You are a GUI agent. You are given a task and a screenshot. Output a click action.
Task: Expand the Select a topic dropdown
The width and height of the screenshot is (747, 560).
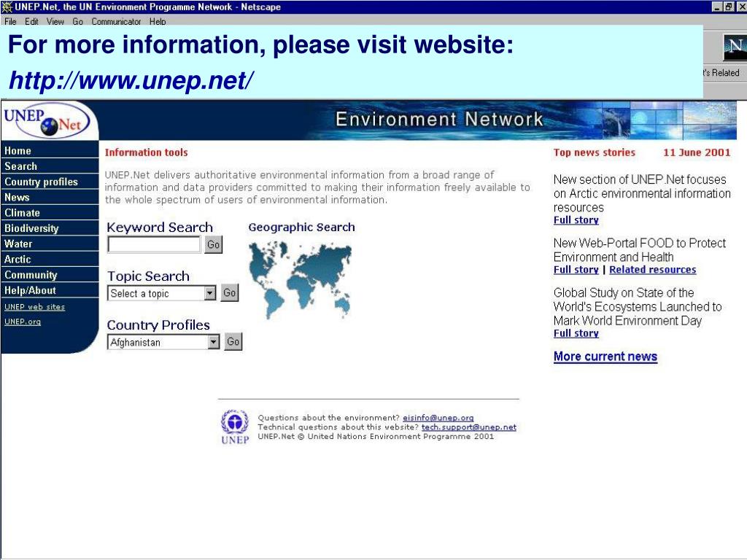210,293
